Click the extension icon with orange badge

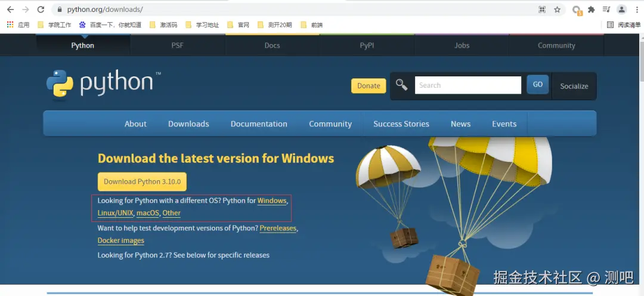577,10
